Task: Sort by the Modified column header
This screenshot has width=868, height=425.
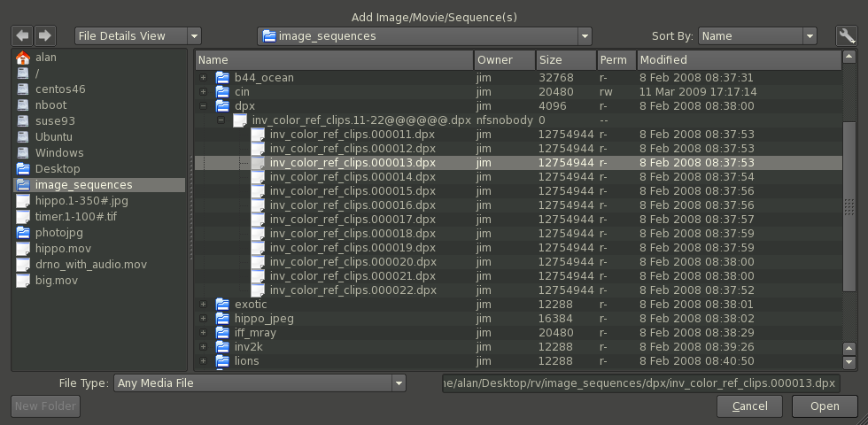Action: 739,60
